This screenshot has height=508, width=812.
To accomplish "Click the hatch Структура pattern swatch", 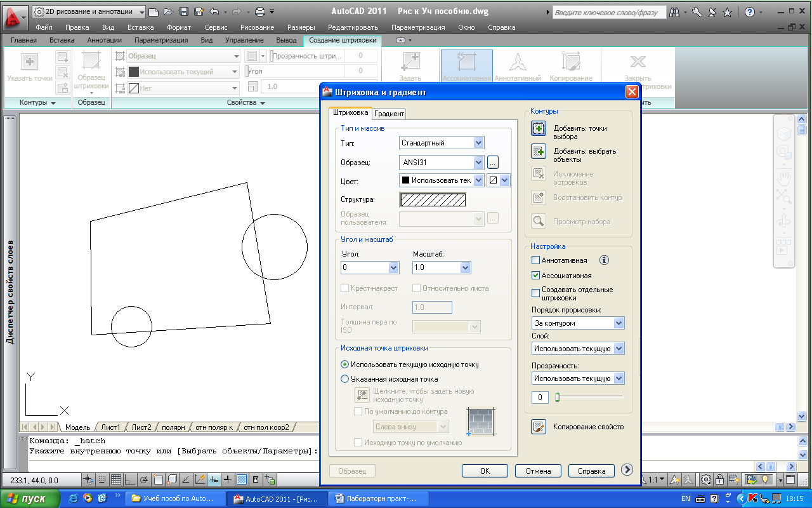I will click(x=433, y=199).
